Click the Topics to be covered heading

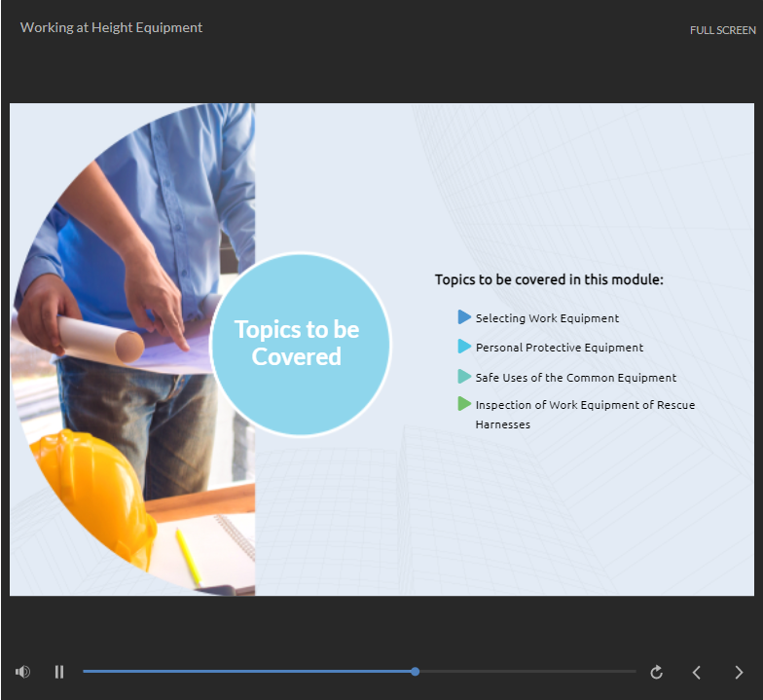click(x=549, y=279)
